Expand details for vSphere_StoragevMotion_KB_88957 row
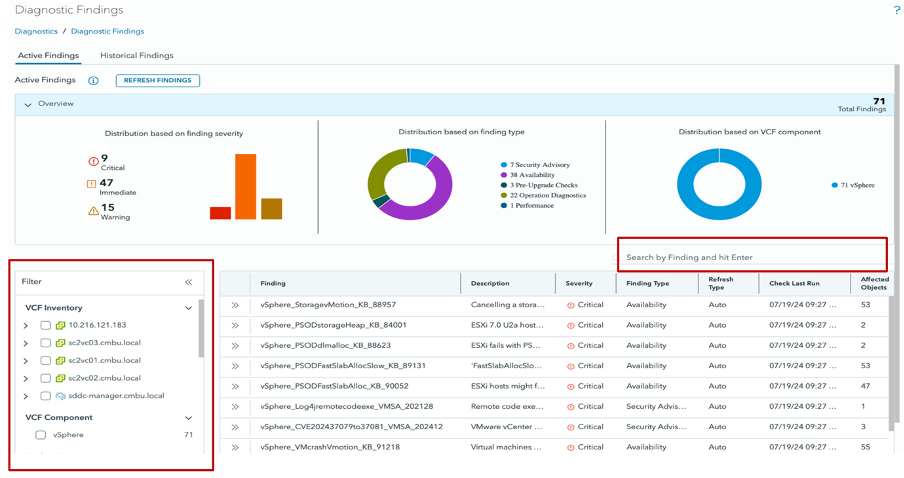The image size is (904, 478). [236, 305]
